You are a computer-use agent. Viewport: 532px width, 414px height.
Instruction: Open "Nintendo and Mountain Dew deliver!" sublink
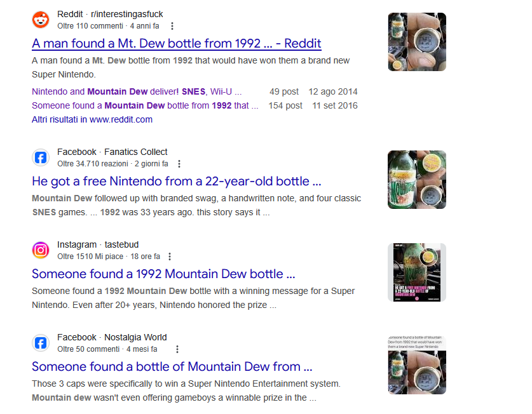coord(136,91)
